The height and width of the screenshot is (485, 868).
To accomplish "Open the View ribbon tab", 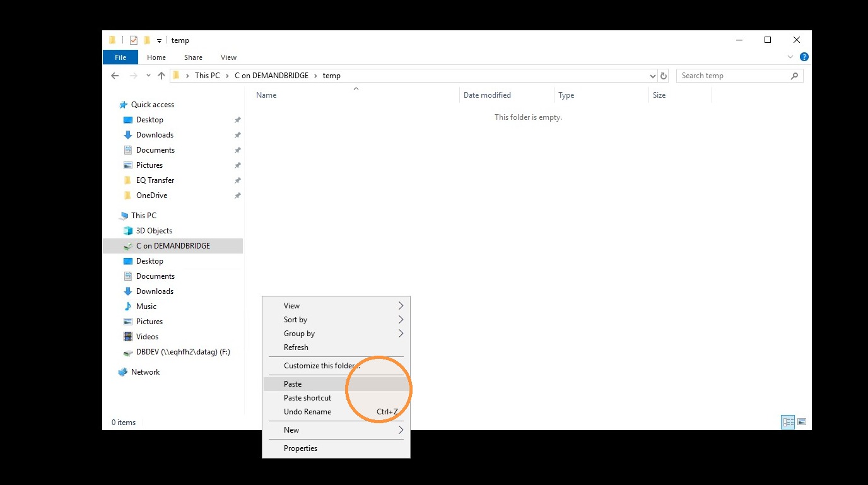I will pyautogui.click(x=228, y=57).
